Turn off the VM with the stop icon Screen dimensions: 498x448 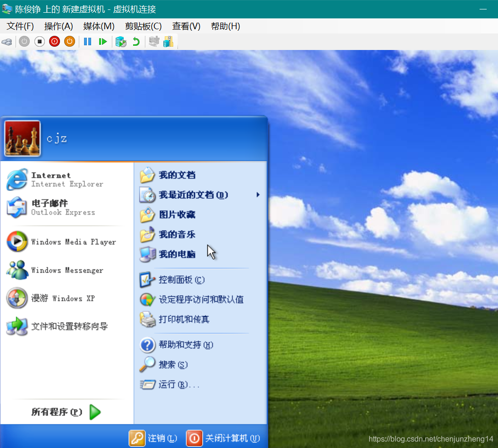click(39, 41)
